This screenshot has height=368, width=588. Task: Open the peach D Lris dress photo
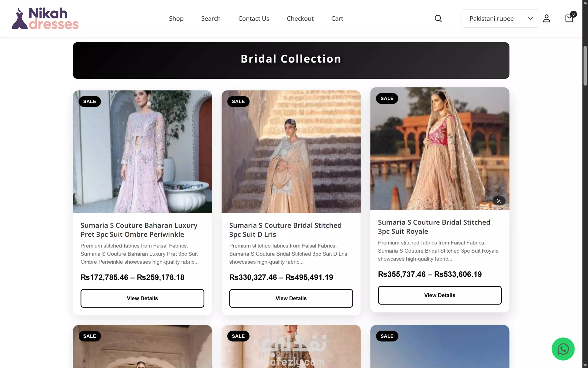[291, 151]
